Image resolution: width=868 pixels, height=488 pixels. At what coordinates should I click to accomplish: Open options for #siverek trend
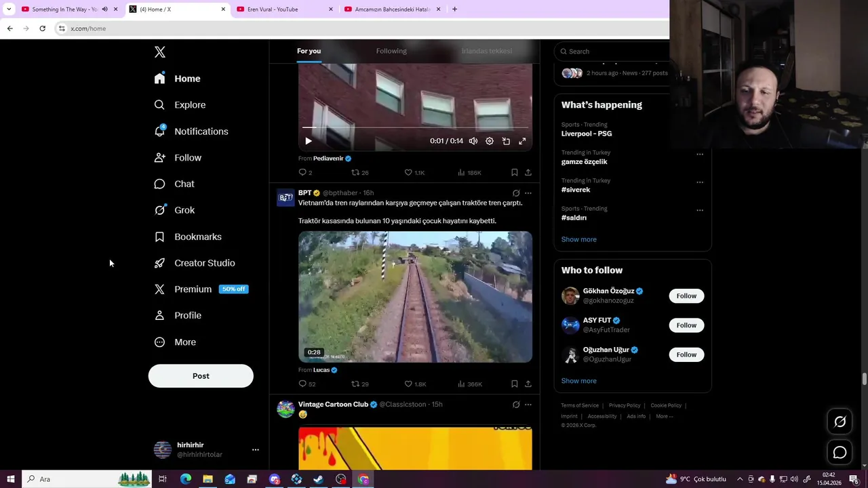[x=699, y=182]
